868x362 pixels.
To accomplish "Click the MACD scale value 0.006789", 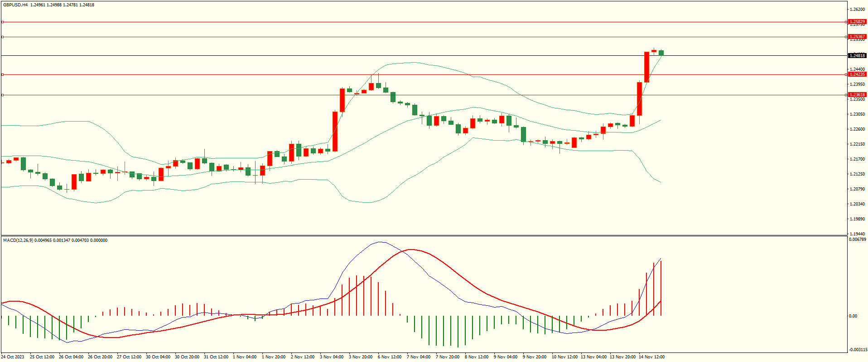I will 858,240.
